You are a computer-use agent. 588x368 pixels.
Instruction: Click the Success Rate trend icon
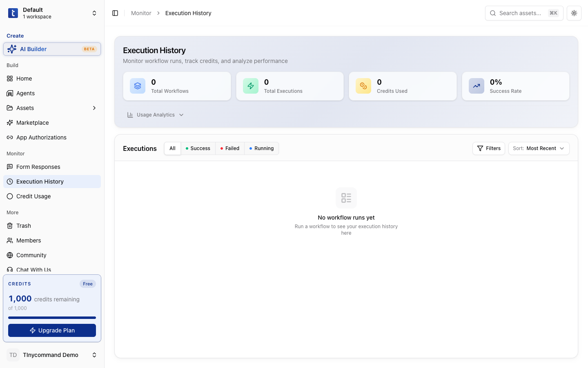[x=477, y=86]
